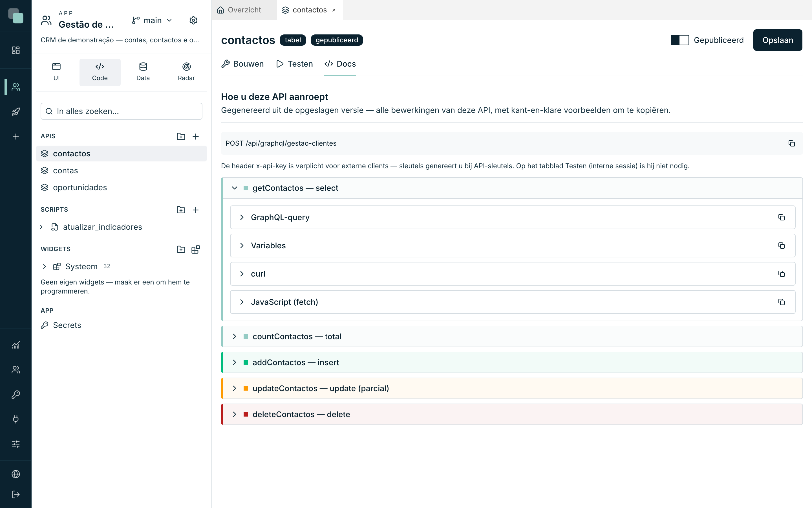Click the gepubliceerd status badge
The image size is (812, 508).
pos(337,40)
